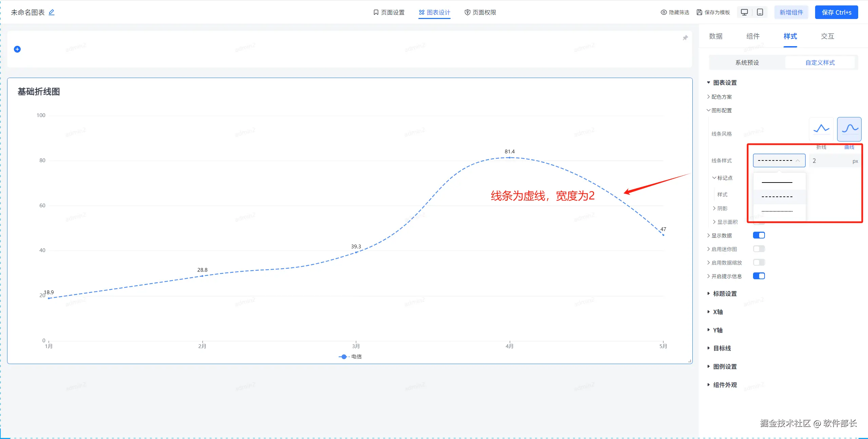The width and height of the screenshot is (868, 439).
Task: Click the edit pencil icon beside 未命名图表
Action: pyautogui.click(x=52, y=12)
